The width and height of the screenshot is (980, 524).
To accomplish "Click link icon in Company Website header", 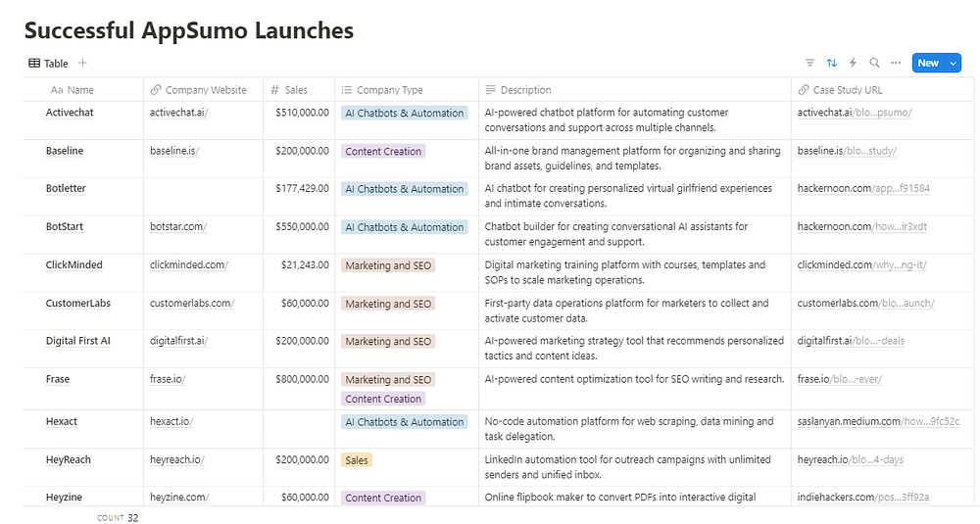I will (x=156, y=90).
